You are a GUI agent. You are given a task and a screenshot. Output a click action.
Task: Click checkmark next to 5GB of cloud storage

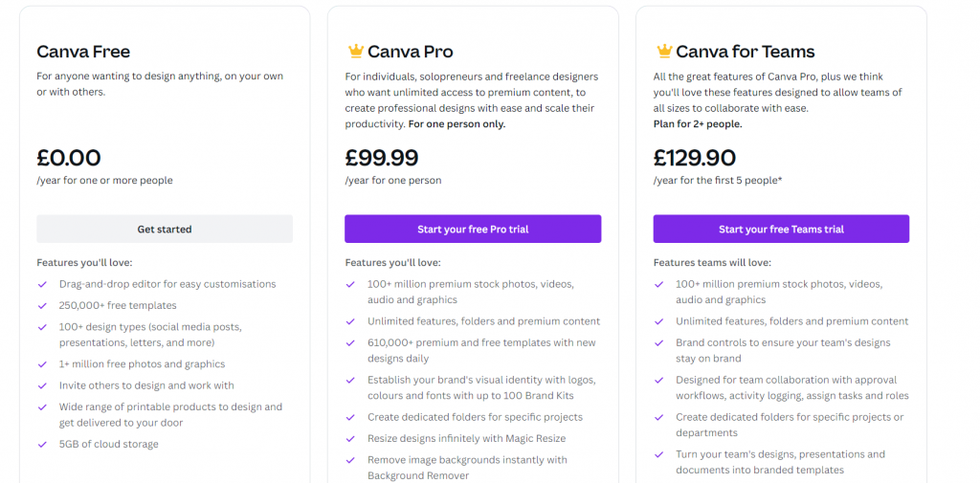coord(42,444)
